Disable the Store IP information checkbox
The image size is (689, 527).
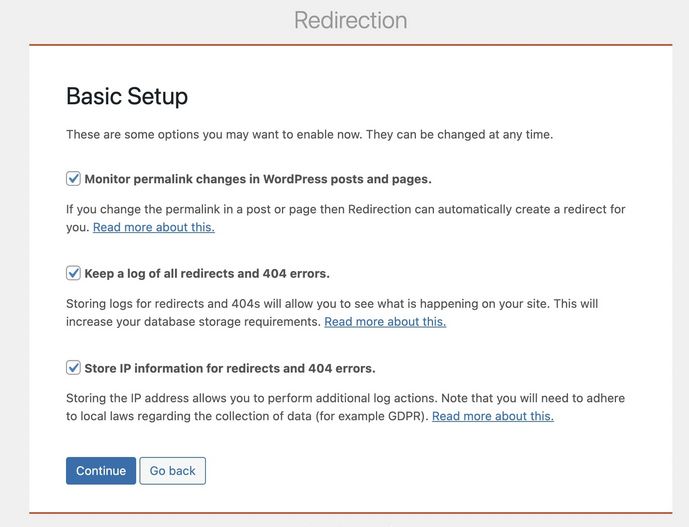(73, 368)
